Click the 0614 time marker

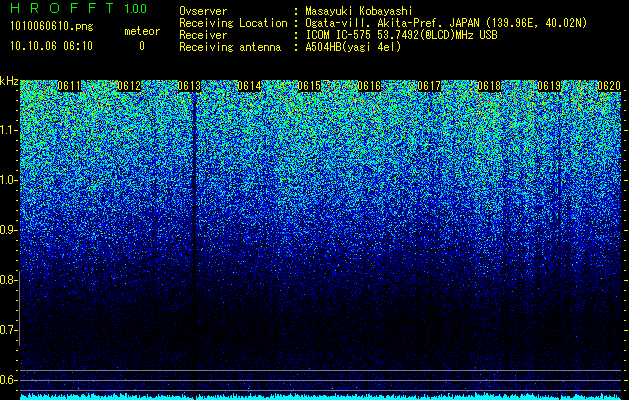tap(250, 86)
